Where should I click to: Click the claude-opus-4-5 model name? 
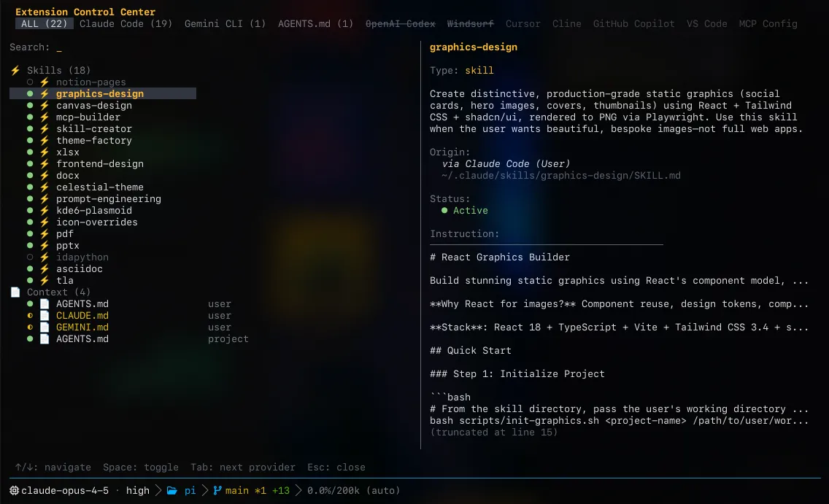coord(65,490)
